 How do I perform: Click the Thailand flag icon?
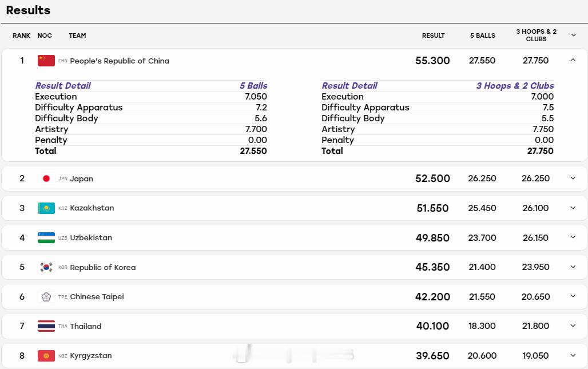tap(46, 326)
